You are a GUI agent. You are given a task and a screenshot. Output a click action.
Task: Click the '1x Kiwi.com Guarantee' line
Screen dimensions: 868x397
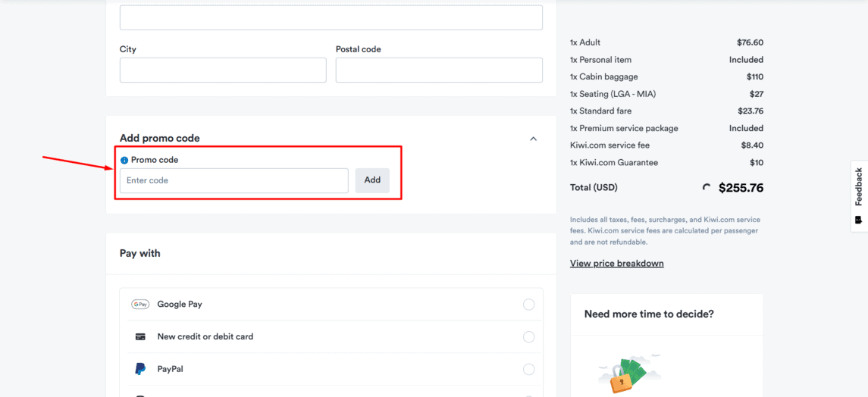(x=666, y=163)
